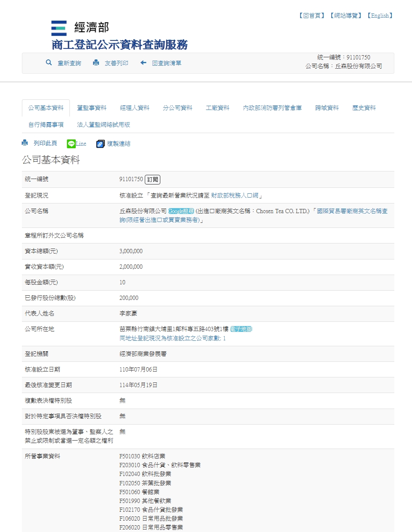Select the 分公司資料 tab
The image size is (412, 532).
[178, 108]
